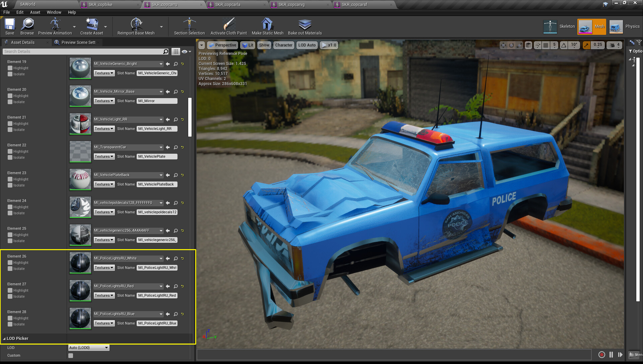Viewport: 643px width, 364px height.
Task: Collapse the LOD Picker section
Action: pos(4,339)
